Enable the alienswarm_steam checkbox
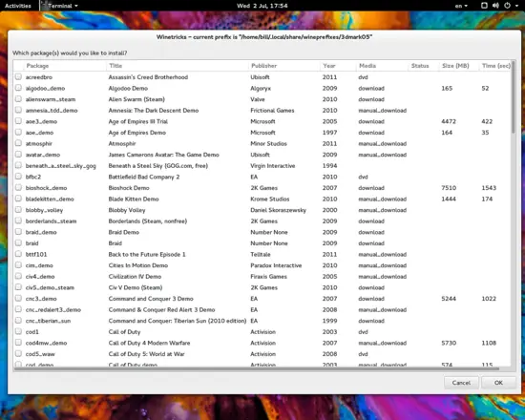Screen dimensions: 525x420 (x=18, y=99)
